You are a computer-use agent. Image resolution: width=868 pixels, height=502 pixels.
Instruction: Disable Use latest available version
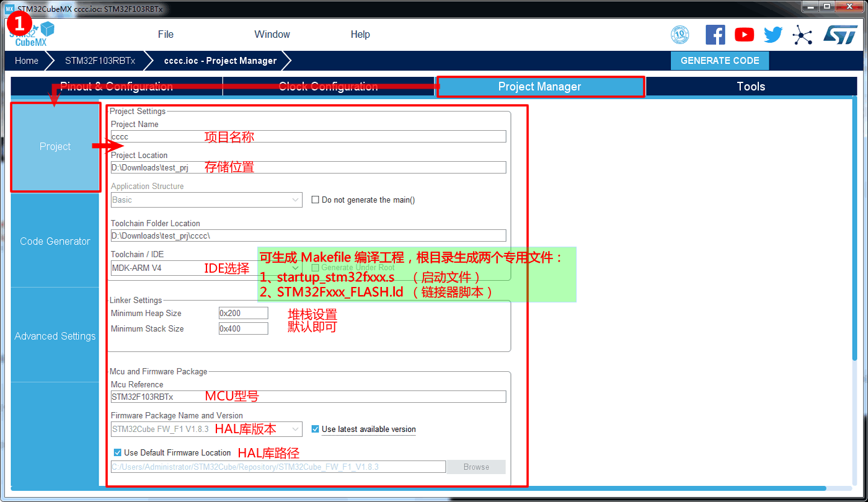point(316,429)
